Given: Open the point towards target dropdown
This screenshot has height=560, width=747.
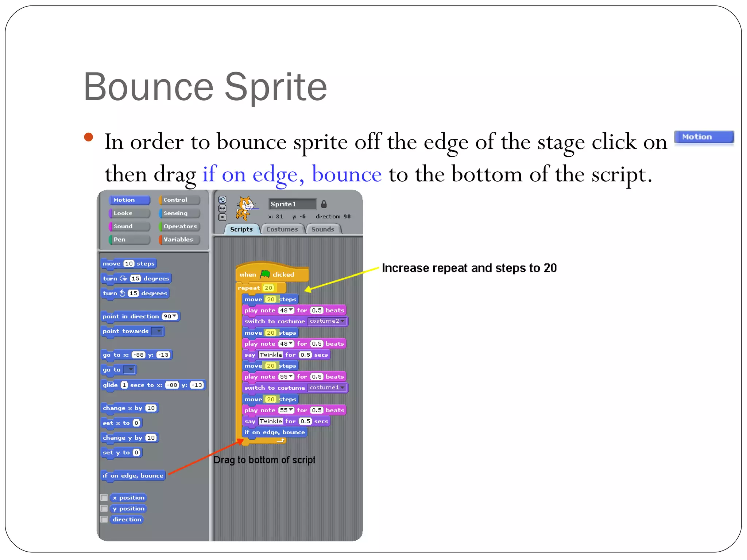Looking at the screenshot, I should (x=158, y=331).
